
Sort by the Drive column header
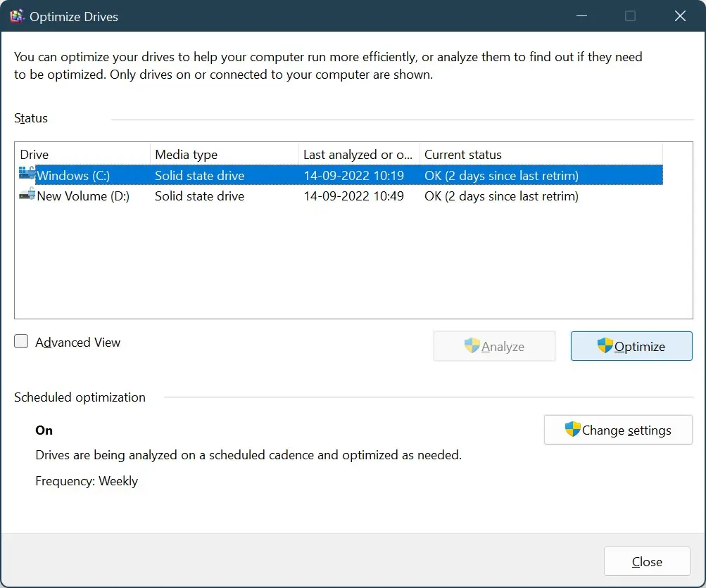82,154
